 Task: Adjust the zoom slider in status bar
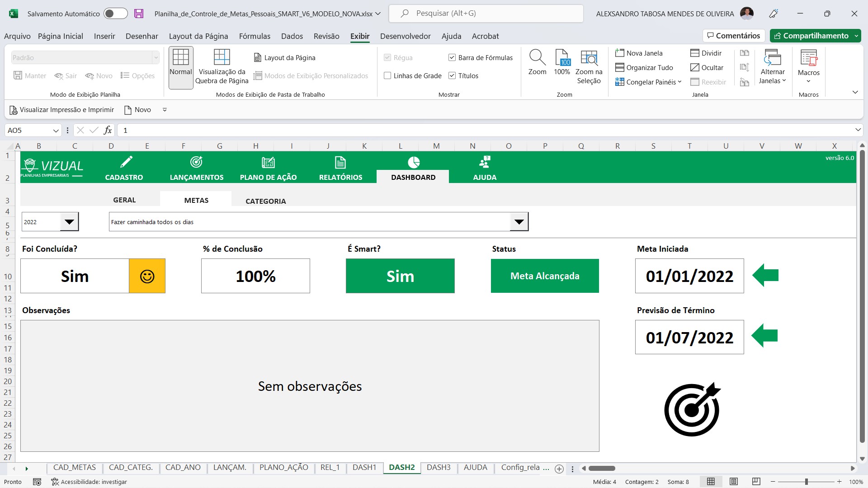(x=806, y=482)
